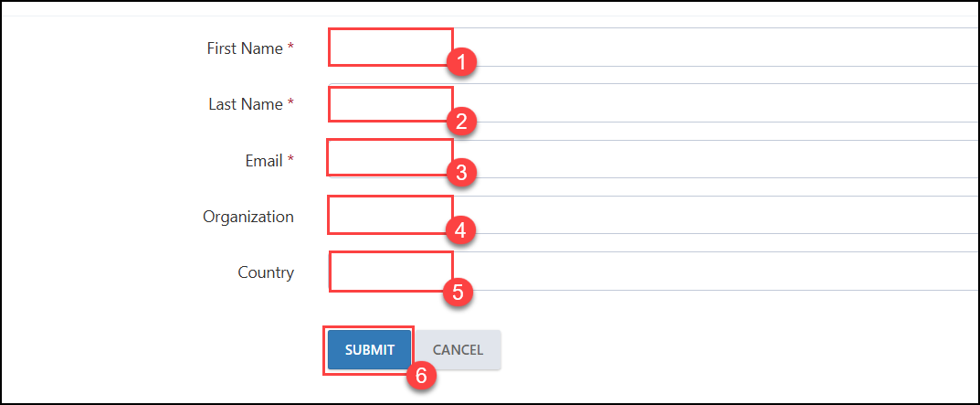Select the Email label text
The image size is (980, 405).
(x=264, y=161)
